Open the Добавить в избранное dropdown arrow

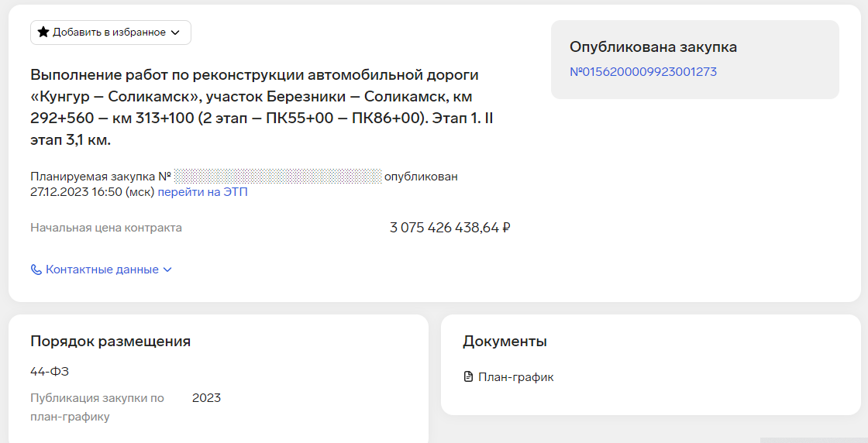[175, 33]
